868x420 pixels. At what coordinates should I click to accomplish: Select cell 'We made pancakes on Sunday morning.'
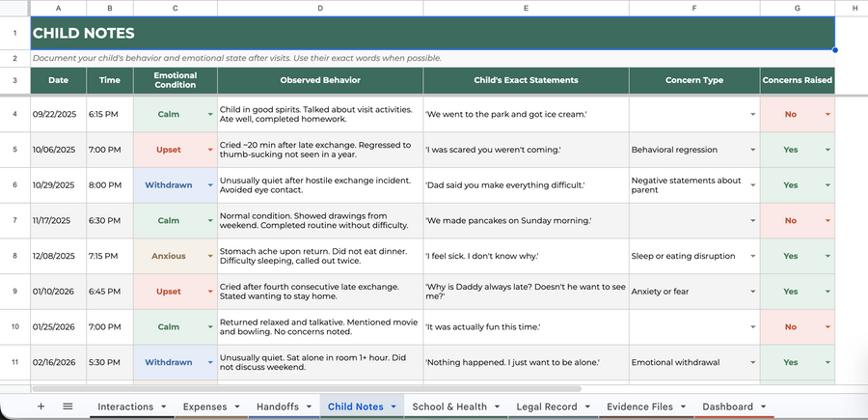tap(526, 220)
